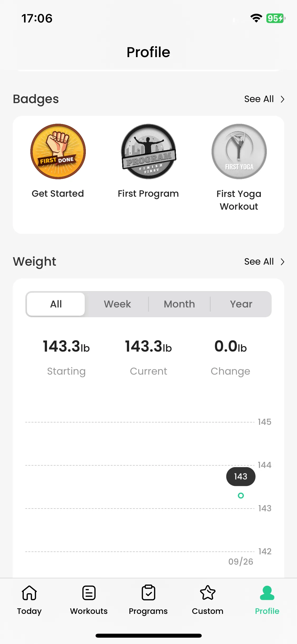
Task: Switch weight range to Week
Action: [117, 304]
